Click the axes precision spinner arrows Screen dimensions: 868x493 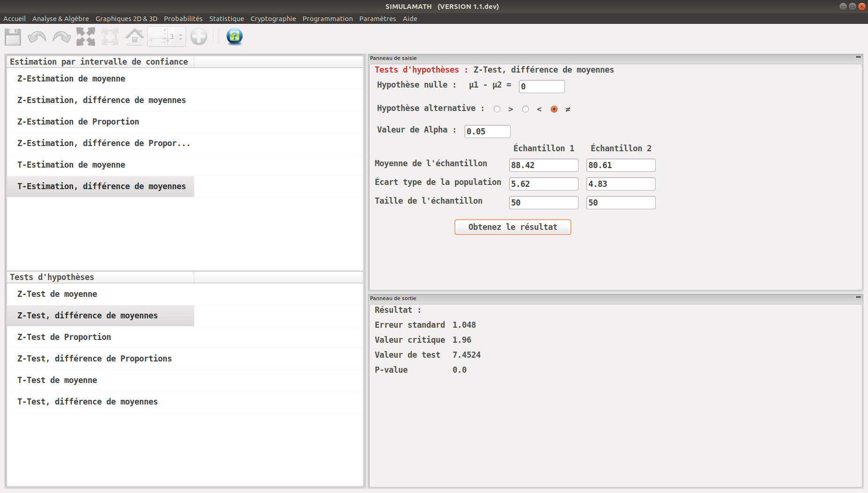[x=180, y=37]
